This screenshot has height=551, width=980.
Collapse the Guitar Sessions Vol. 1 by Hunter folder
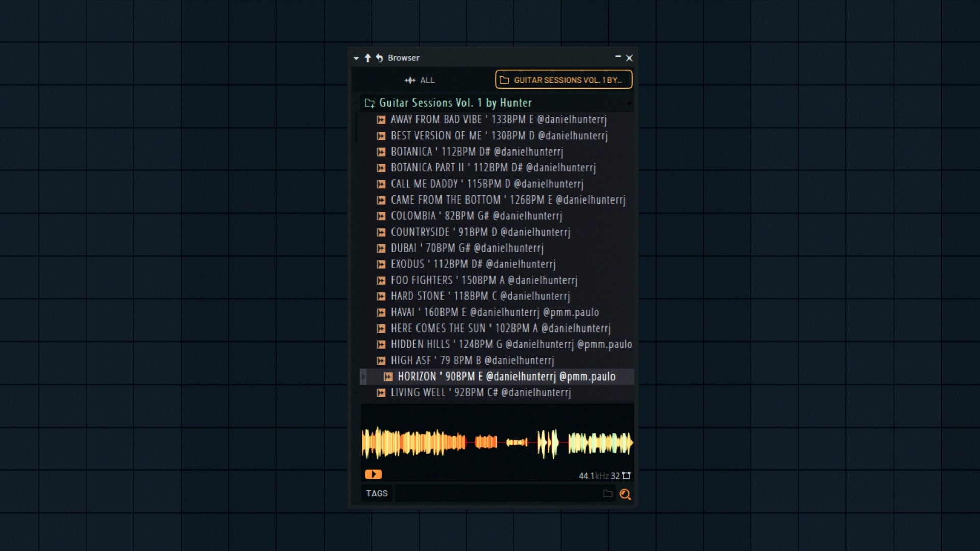pyautogui.click(x=455, y=103)
